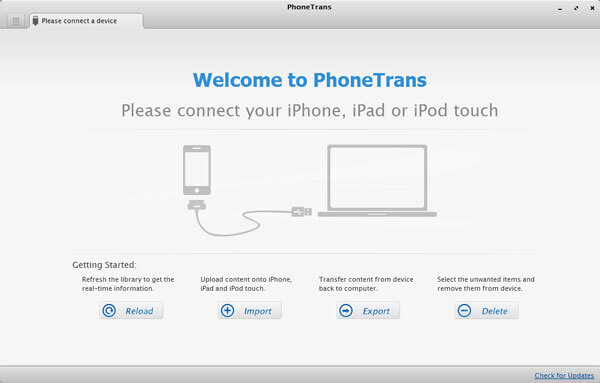This screenshot has height=383, width=600.
Task: Click the PhoneTrans window title text
Action: (x=309, y=7)
